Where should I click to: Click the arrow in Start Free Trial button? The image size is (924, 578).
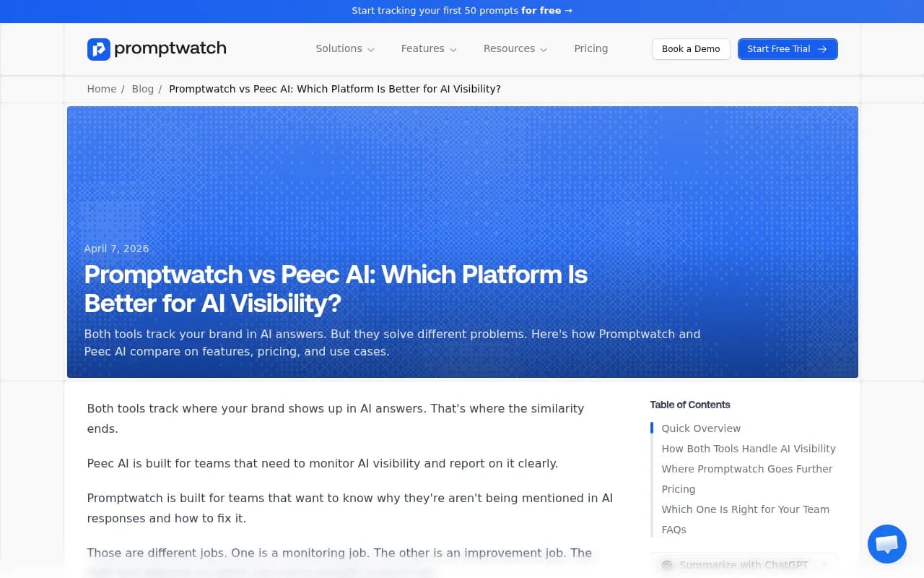click(822, 49)
